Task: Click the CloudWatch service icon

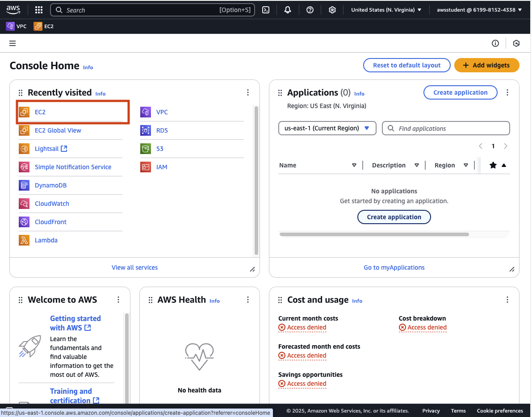Action: click(24, 204)
